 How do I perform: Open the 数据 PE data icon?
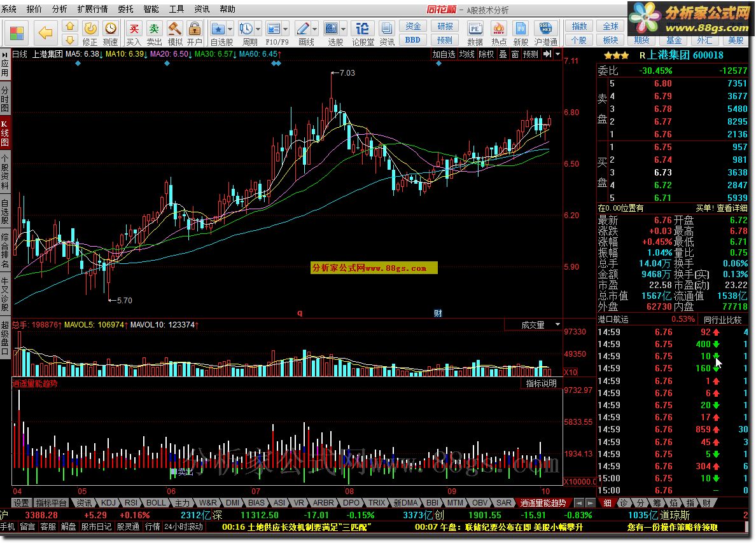475,33
